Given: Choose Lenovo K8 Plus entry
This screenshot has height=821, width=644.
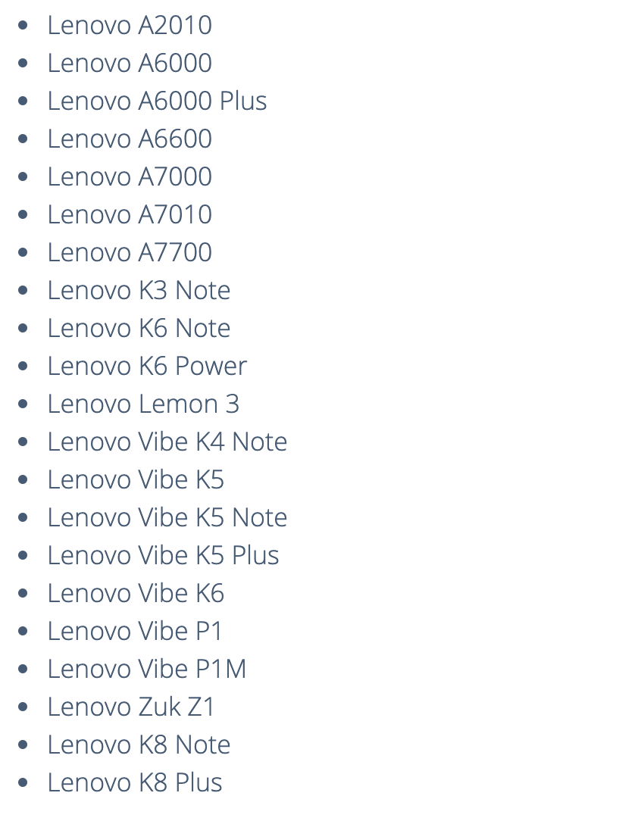Looking at the screenshot, I should [x=135, y=782].
